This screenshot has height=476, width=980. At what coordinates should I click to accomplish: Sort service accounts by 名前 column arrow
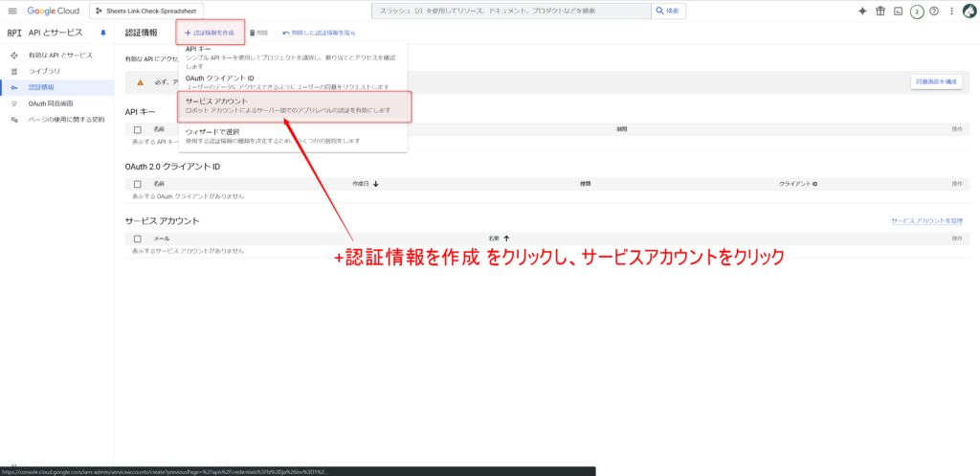[506, 238]
